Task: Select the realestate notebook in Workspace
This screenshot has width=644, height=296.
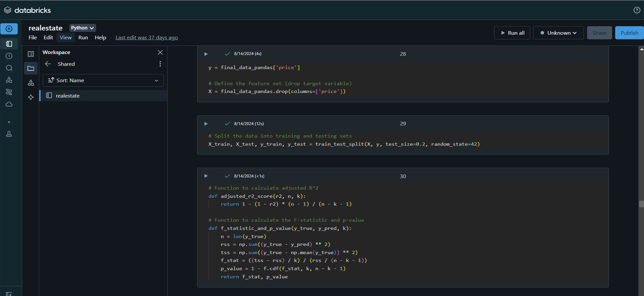Action: pos(68,96)
